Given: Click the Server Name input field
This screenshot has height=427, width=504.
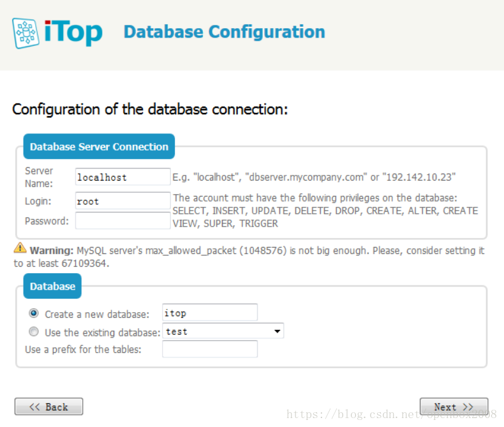Looking at the screenshot, I should click(122, 177).
